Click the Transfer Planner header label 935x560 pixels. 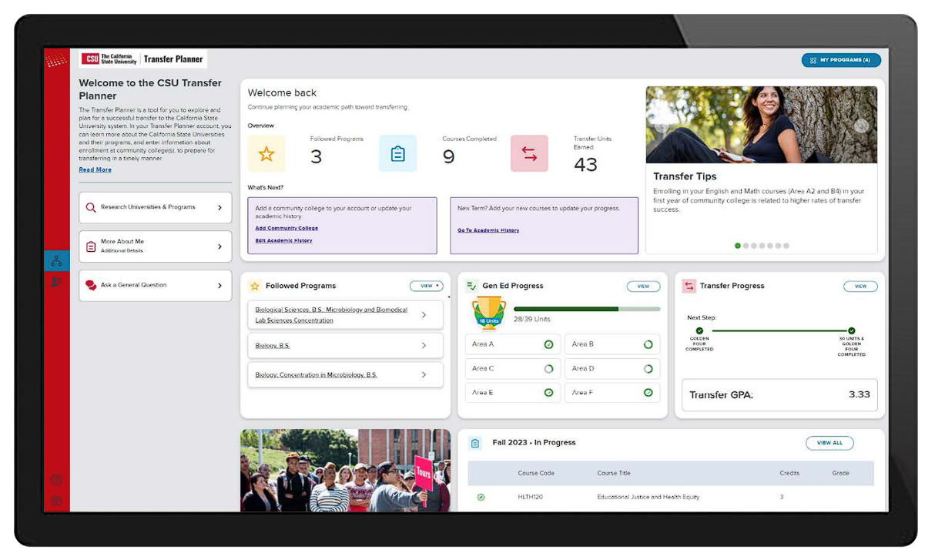[x=173, y=58]
